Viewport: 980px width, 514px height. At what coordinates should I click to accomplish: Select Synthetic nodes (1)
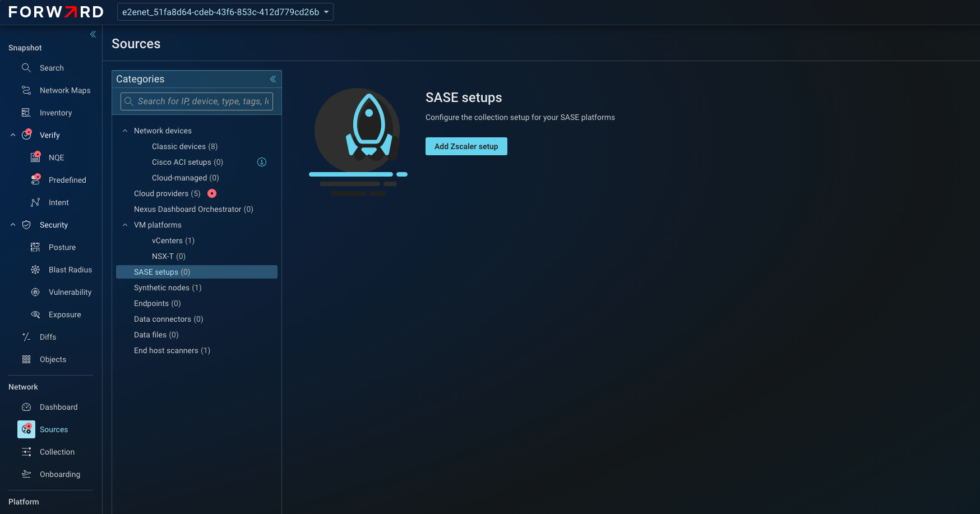(168, 288)
